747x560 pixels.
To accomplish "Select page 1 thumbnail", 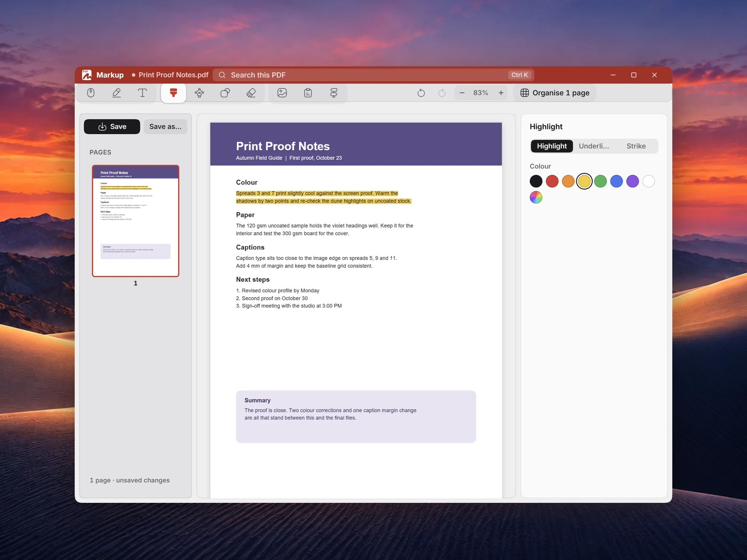I will coord(136,221).
